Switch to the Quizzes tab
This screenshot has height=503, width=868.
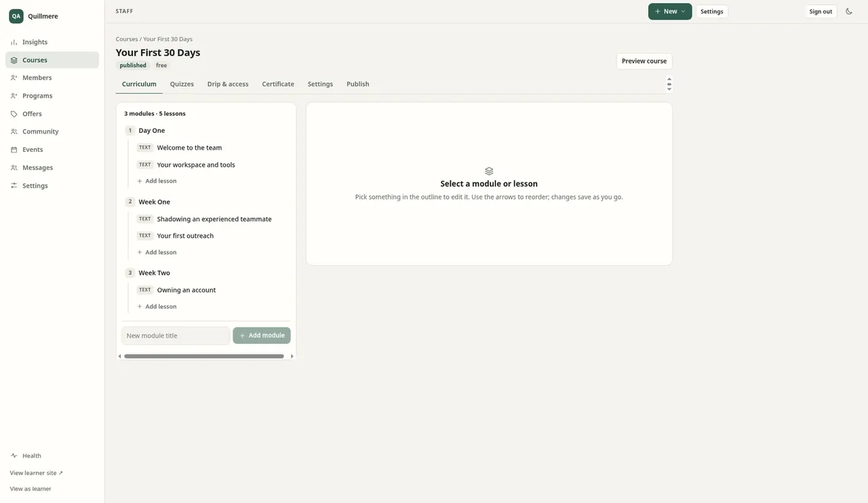pyautogui.click(x=182, y=84)
